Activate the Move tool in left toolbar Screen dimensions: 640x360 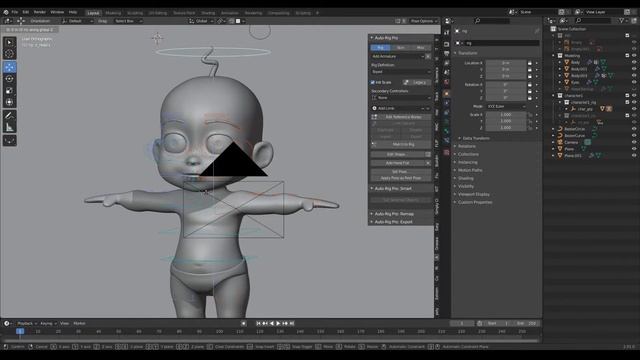pos(9,67)
